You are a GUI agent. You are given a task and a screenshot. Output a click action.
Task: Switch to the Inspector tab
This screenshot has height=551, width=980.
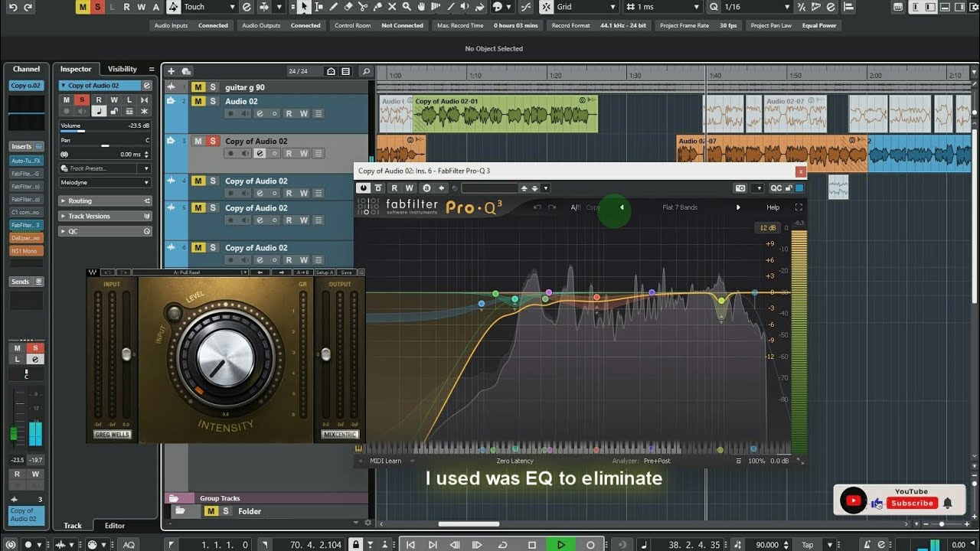[x=76, y=69]
